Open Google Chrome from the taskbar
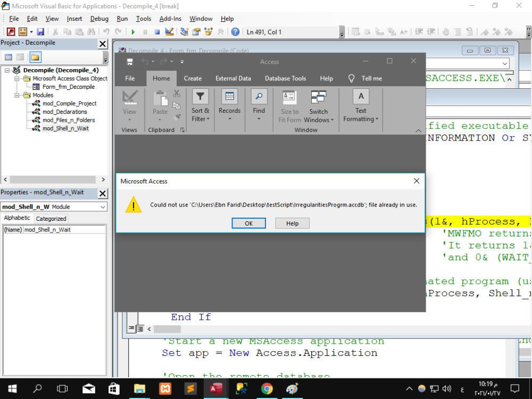This screenshot has height=399, width=532. pyautogui.click(x=267, y=388)
